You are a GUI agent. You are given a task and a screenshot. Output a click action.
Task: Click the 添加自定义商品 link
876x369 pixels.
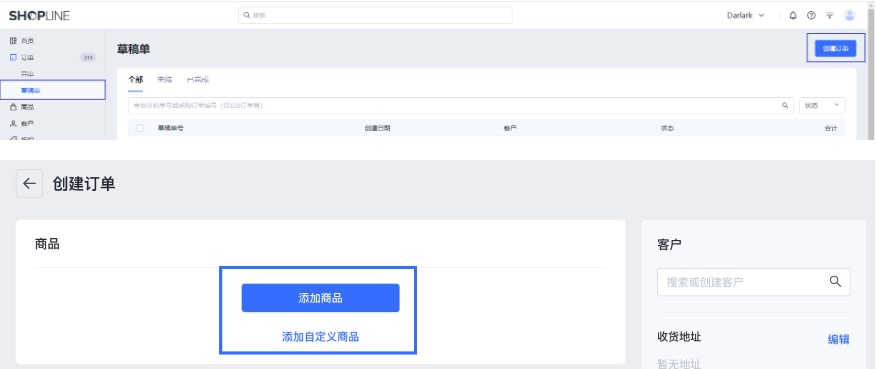[x=320, y=337]
